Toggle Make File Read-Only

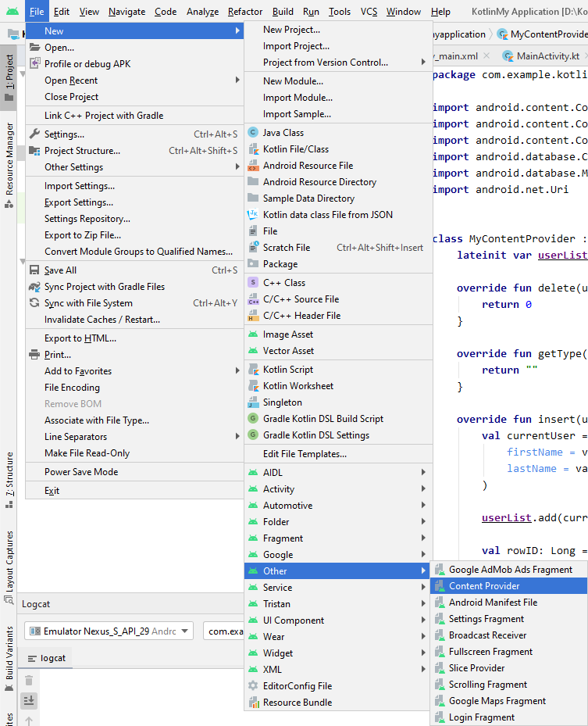click(87, 453)
